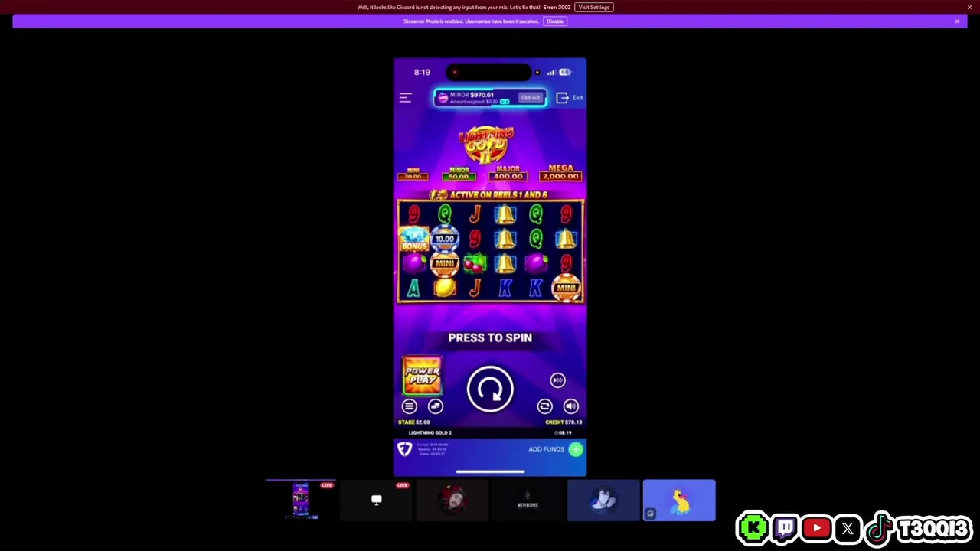Select the anime avatar participant tile
The width and height of the screenshot is (980, 551).
coord(603,500)
